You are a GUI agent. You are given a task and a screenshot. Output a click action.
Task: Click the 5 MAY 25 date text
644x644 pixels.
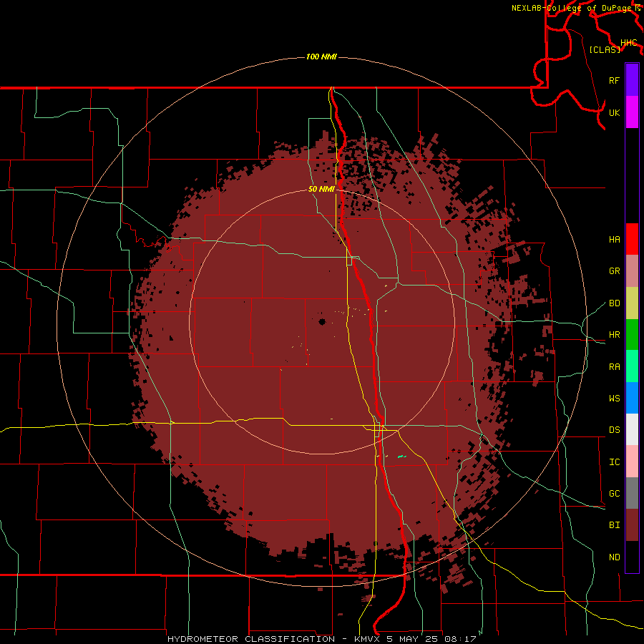click(x=414, y=639)
